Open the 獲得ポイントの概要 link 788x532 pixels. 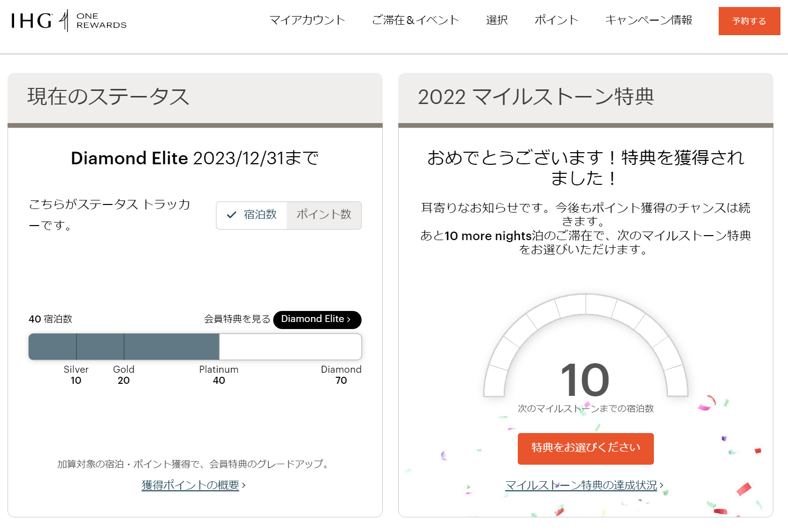(x=190, y=485)
